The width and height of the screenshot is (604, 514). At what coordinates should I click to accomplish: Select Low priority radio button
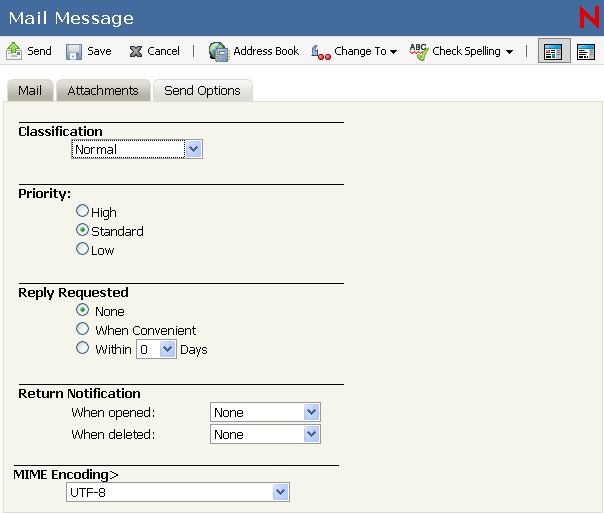[x=82, y=249]
